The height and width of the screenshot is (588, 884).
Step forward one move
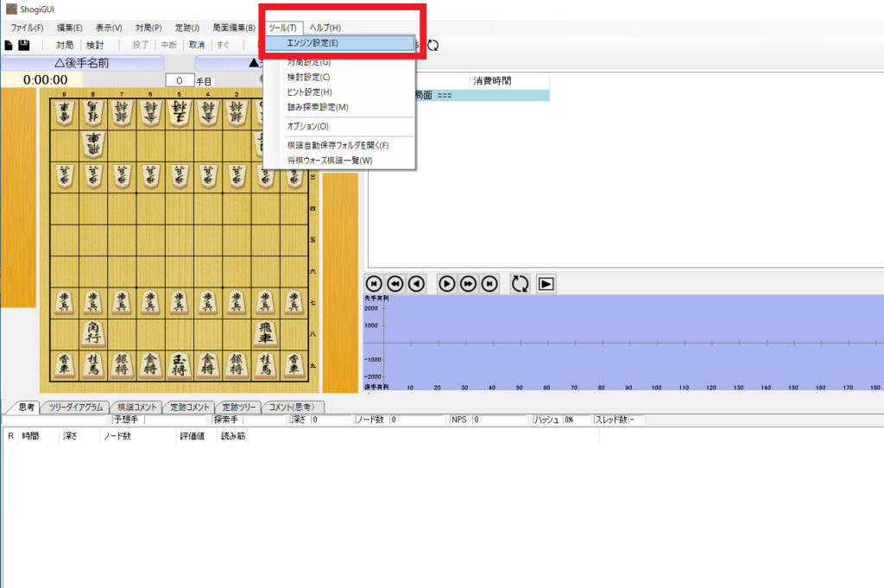(447, 283)
